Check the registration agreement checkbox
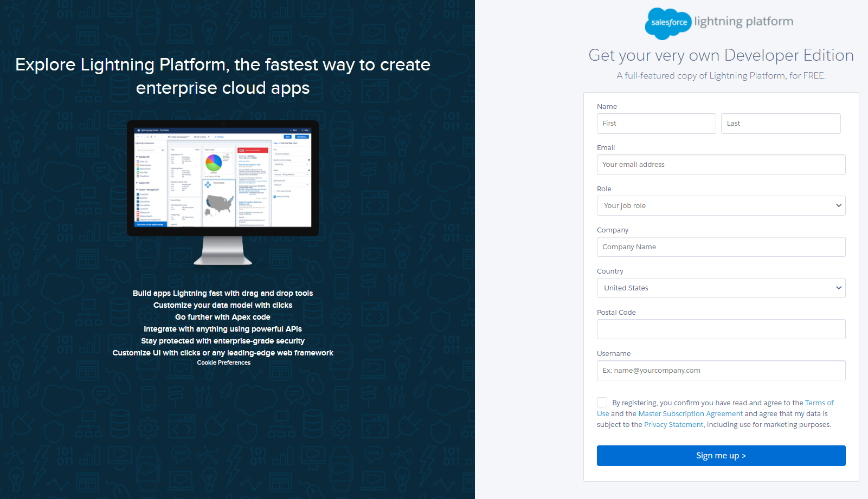Viewport: 868px width, 499px height. tap(602, 403)
